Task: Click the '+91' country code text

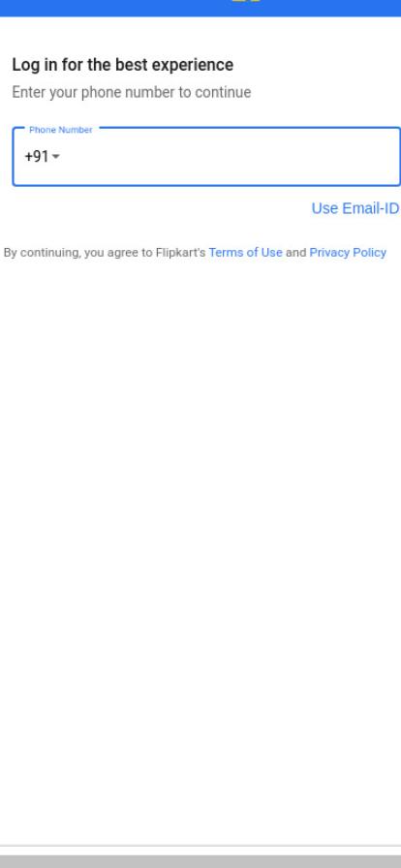Action: 37,157
